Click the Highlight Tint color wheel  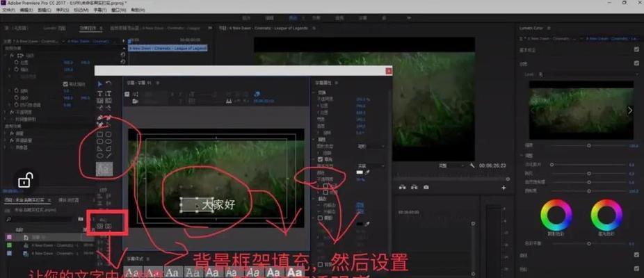606,215
